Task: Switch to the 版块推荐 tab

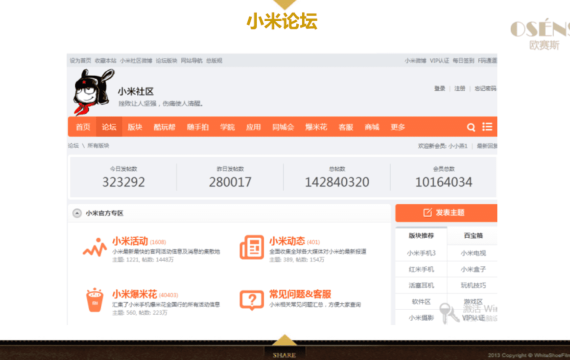Action: point(421,236)
